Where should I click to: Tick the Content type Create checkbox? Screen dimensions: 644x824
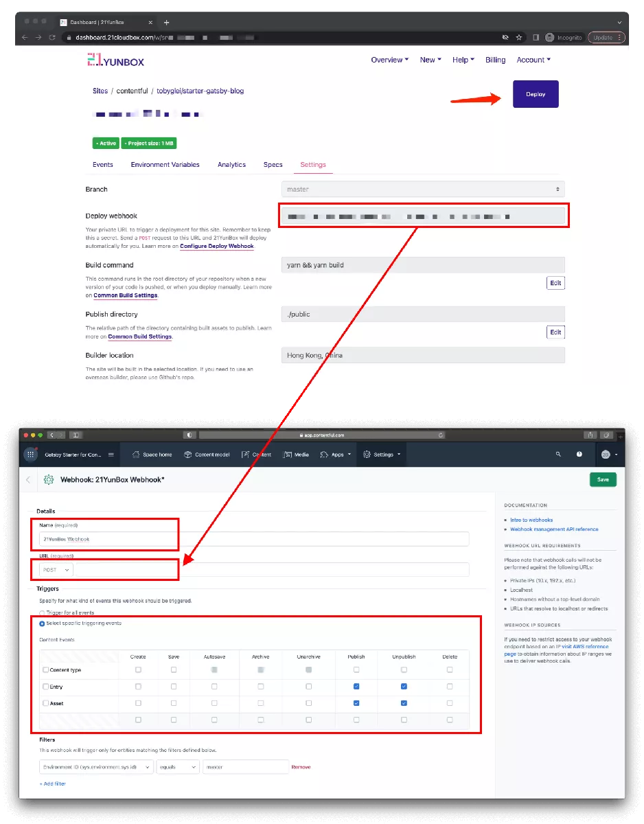[138, 669]
